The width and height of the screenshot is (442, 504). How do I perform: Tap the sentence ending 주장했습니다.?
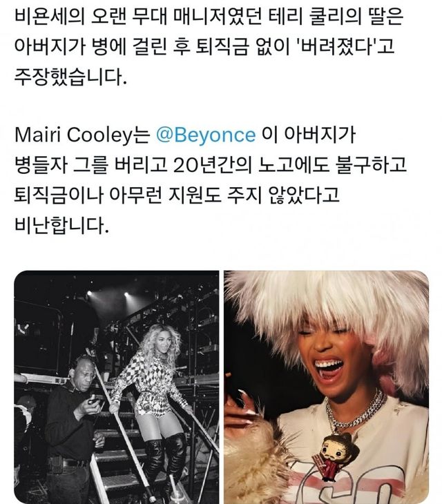point(70,77)
